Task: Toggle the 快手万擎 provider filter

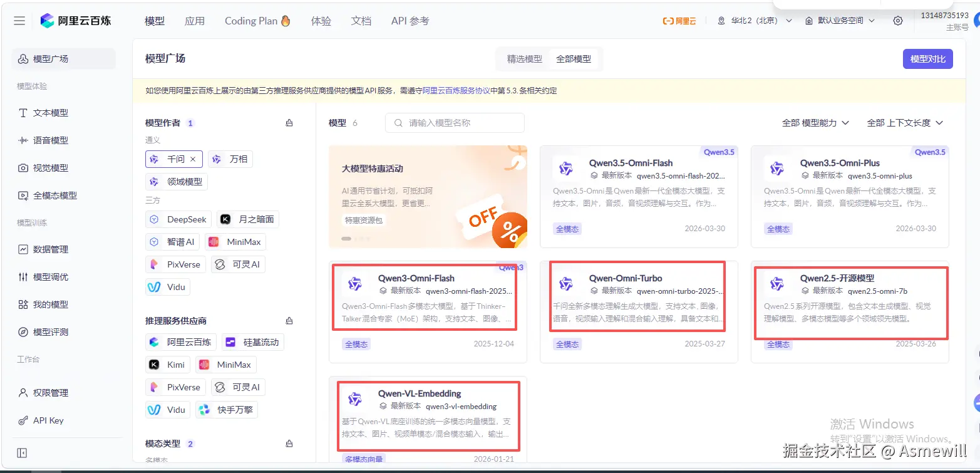Action: (227, 410)
